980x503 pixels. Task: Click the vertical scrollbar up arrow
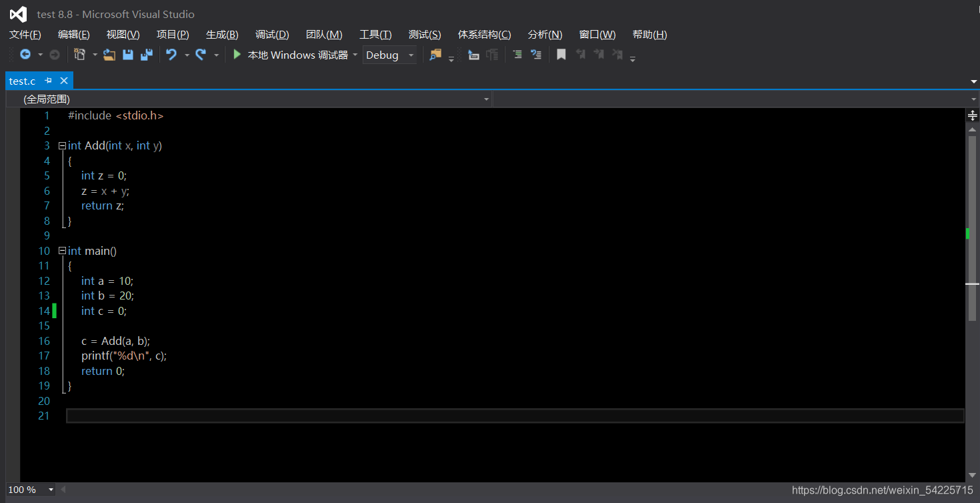click(x=973, y=128)
